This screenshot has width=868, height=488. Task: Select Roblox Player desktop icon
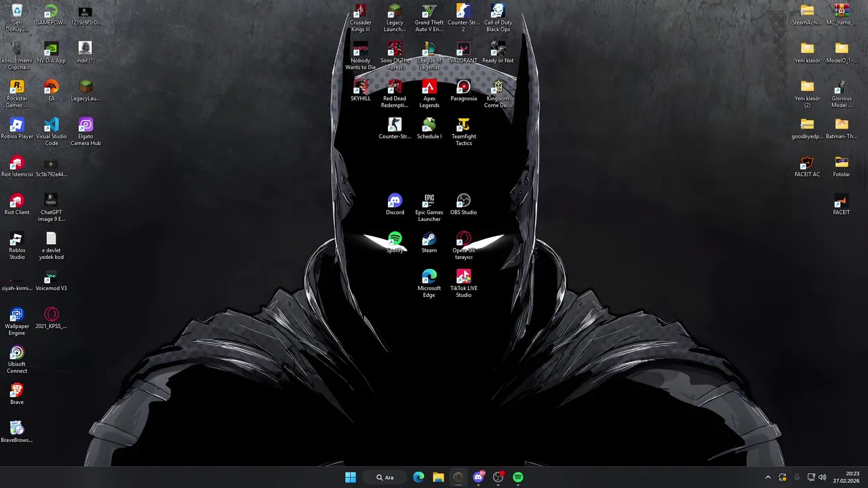[x=17, y=129]
